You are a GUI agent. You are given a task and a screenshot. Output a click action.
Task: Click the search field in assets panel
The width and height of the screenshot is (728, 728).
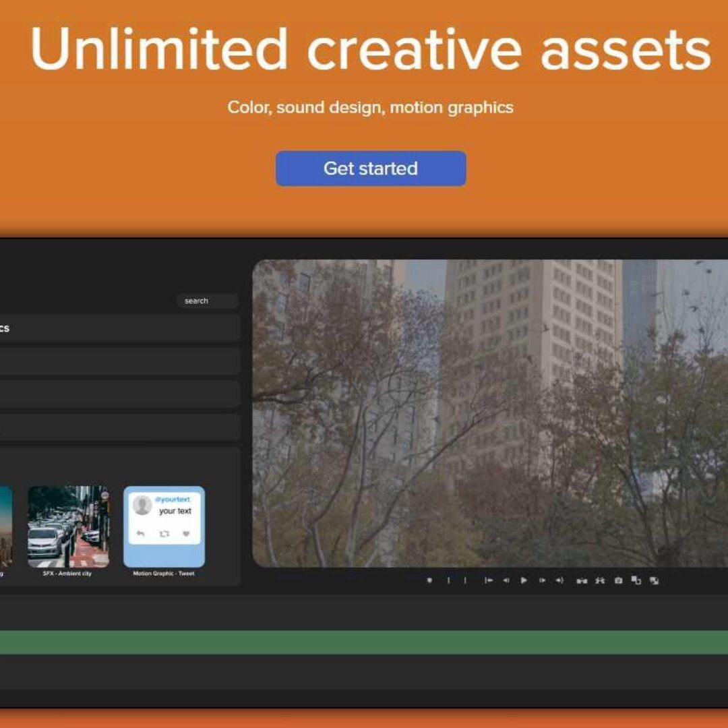click(x=207, y=301)
